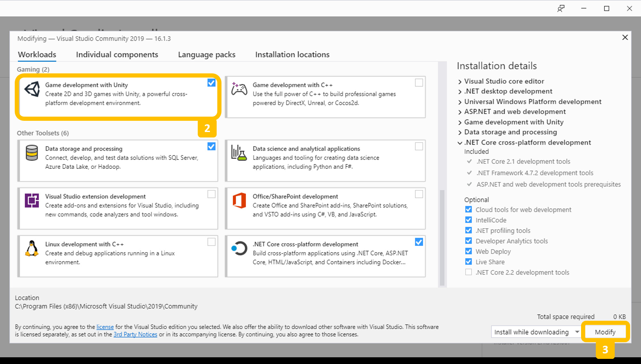Click the database cylinder icon
Screen dimensions: 641x364
pos(32,153)
